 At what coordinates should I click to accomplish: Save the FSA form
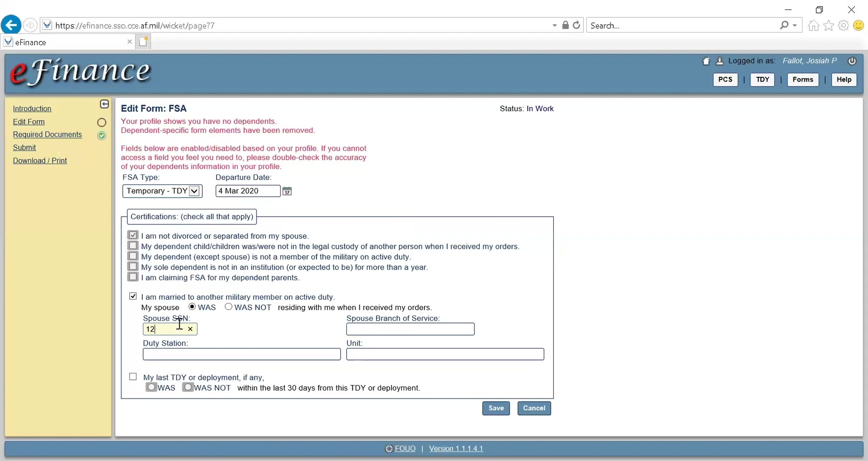coord(496,408)
